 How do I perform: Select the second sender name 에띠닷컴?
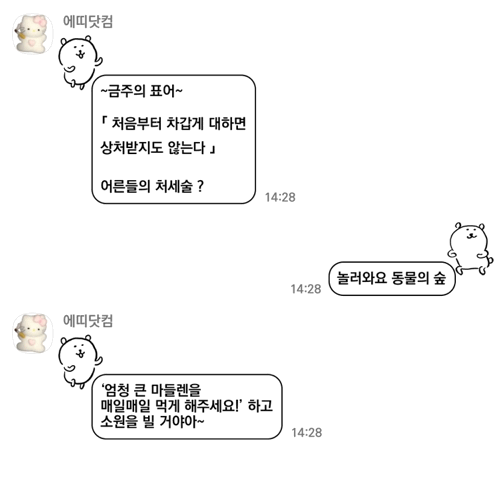coord(88,320)
